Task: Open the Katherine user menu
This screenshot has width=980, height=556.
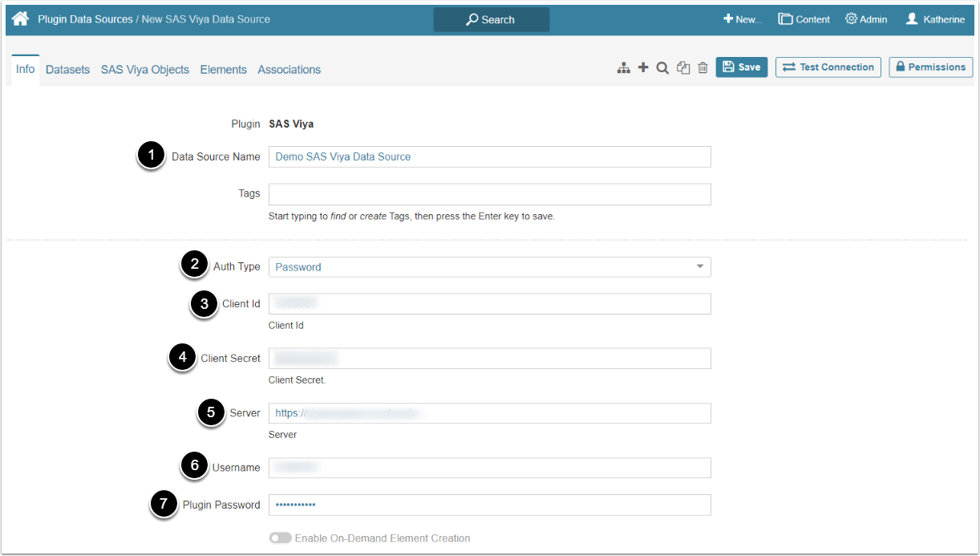Action: (935, 19)
